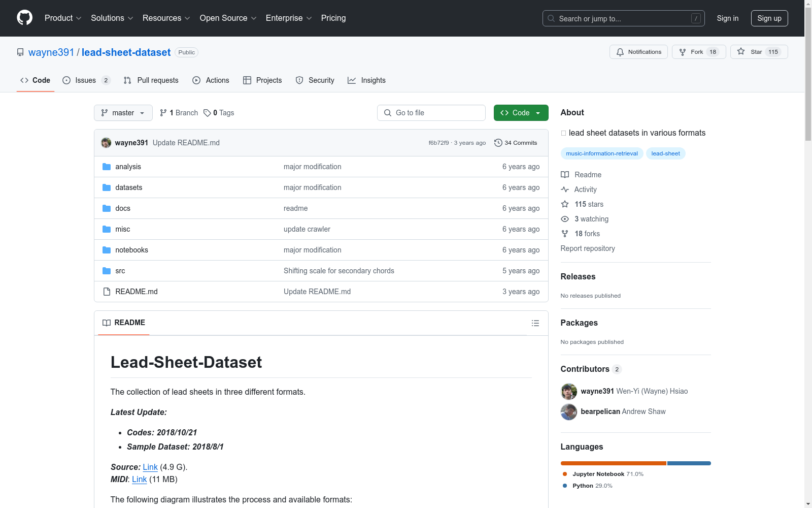The height and width of the screenshot is (508, 812).
Task: Click the stars icon in About
Action: (565, 204)
